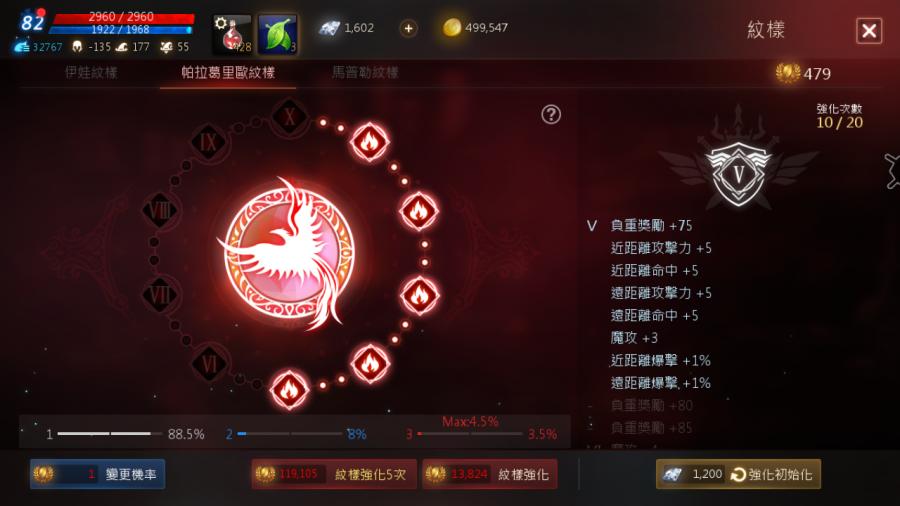Switch to the 伊娃紋樣 tab
This screenshot has width=900, height=506.
click(91, 73)
